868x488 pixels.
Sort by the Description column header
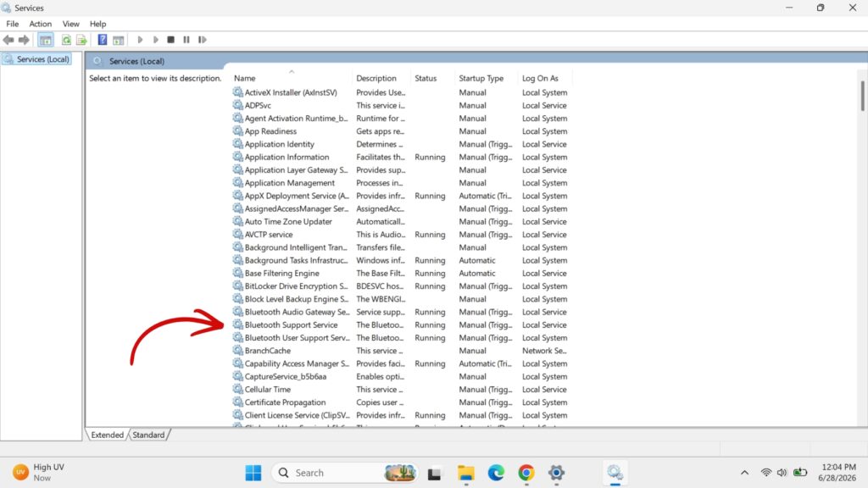click(376, 79)
